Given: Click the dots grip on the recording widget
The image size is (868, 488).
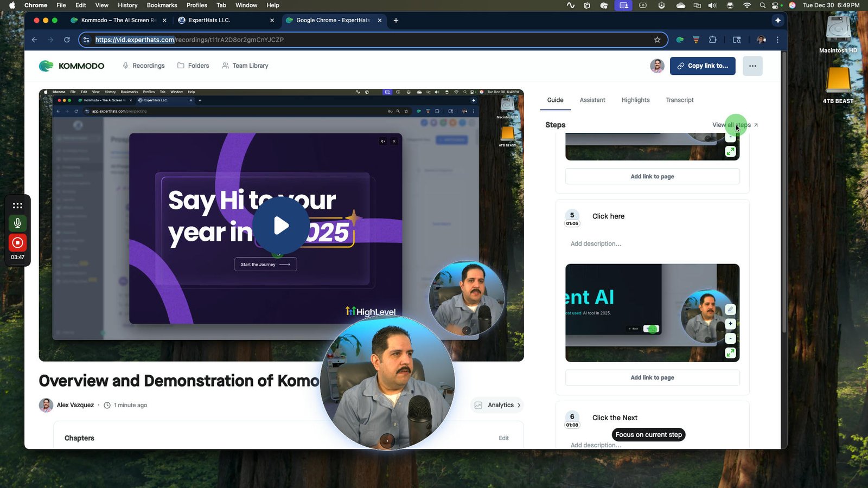Looking at the screenshot, I should (17, 206).
